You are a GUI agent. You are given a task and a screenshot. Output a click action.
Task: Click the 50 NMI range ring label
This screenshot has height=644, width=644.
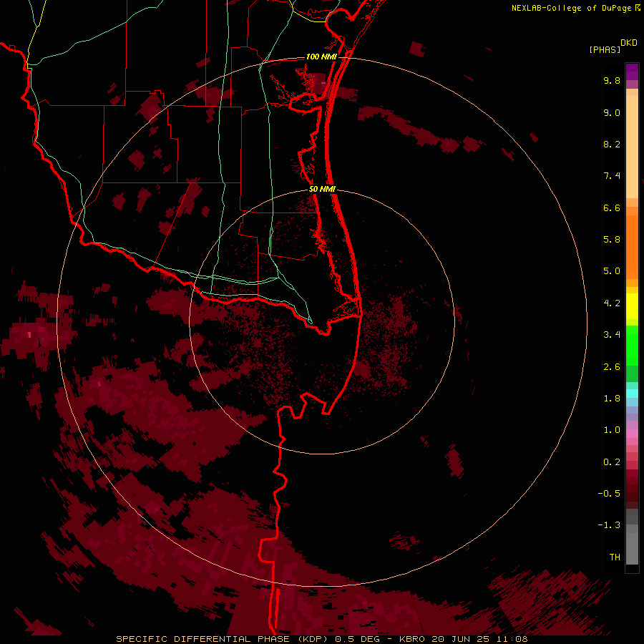click(x=323, y=189)
